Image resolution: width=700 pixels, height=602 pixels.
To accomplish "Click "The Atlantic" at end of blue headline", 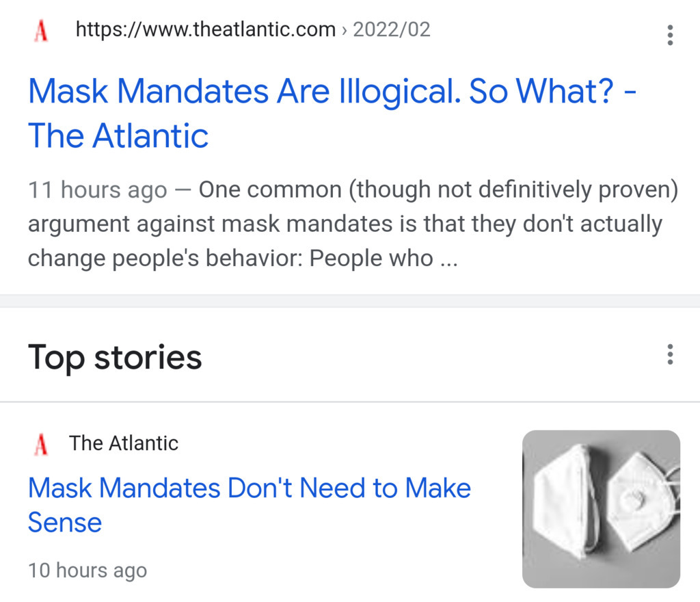I will [x=118, y=135].
